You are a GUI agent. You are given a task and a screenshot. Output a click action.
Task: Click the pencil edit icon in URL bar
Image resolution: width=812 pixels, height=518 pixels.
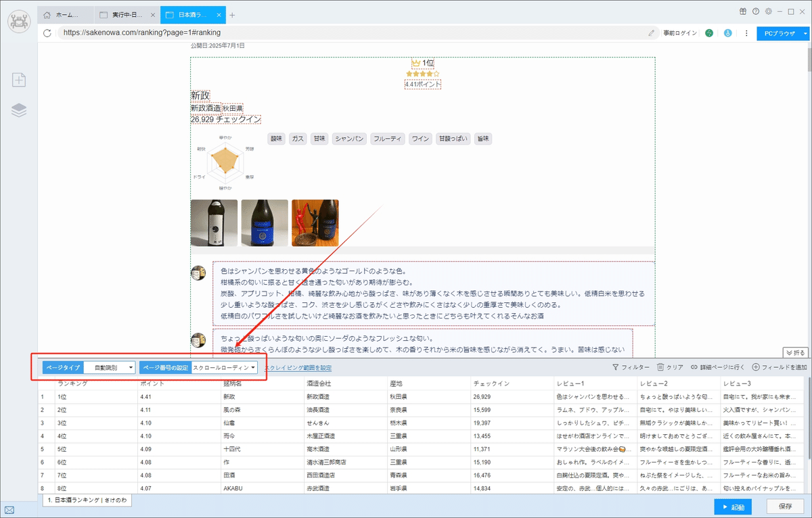(x=652, y=32)
